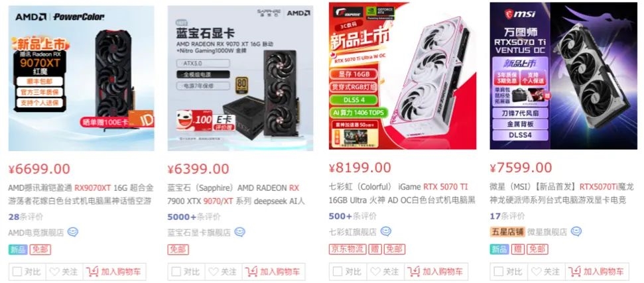Viewport: 644px width, 283px height.
Task: Open PowerColor 9070XT product image
Action: pos(82,78)
